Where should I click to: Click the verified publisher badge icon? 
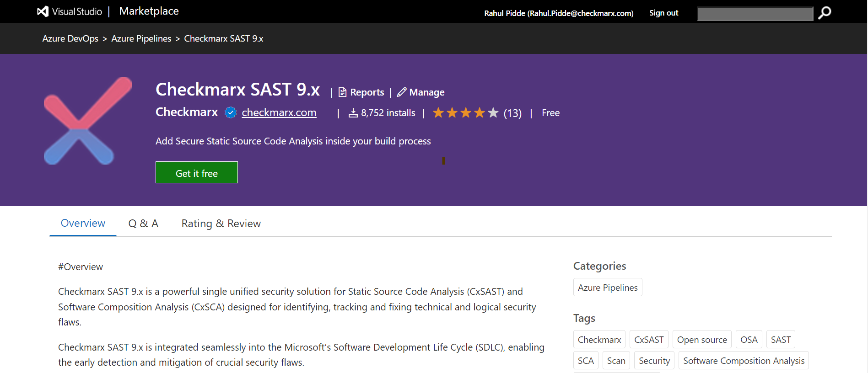click(231, 112)
